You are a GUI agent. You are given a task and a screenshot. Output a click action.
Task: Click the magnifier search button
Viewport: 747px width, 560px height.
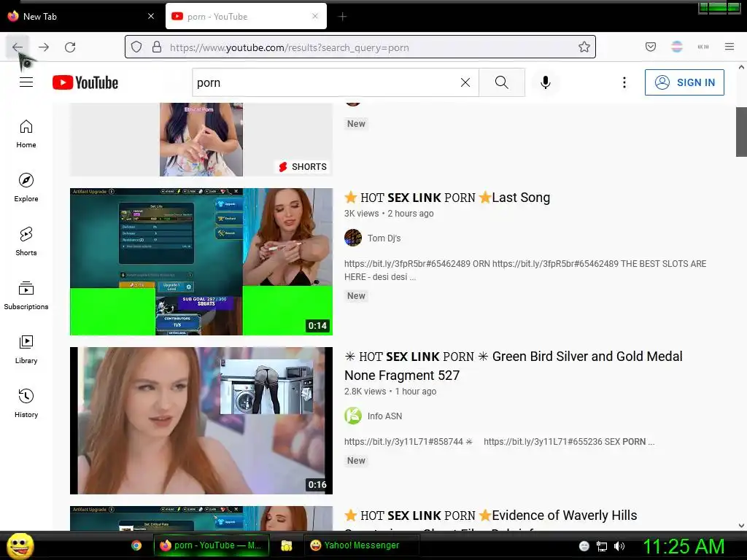click(502, 82)
